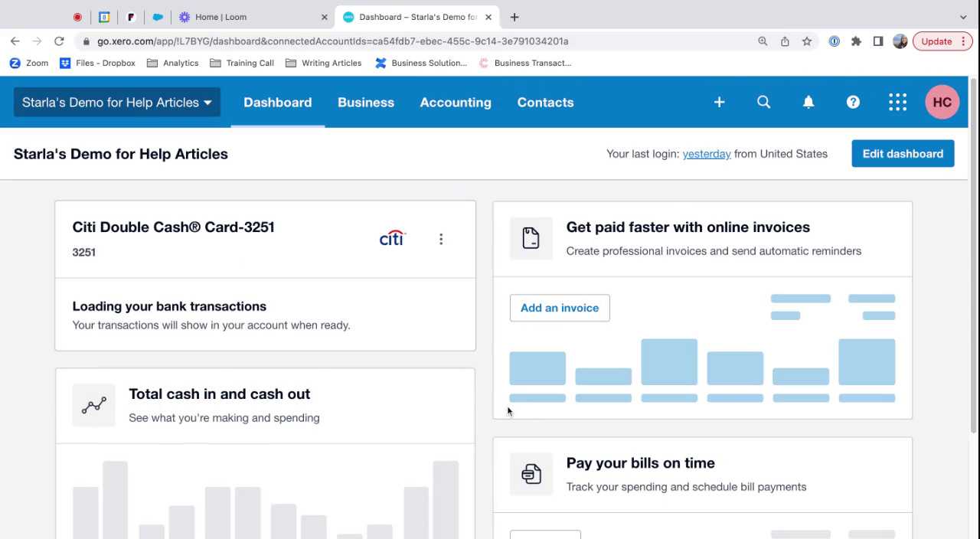The height and width of the screenshot is (539, 980).
Task: Switch to the Google Calendar pinned tab
Action: click(104, 17)
